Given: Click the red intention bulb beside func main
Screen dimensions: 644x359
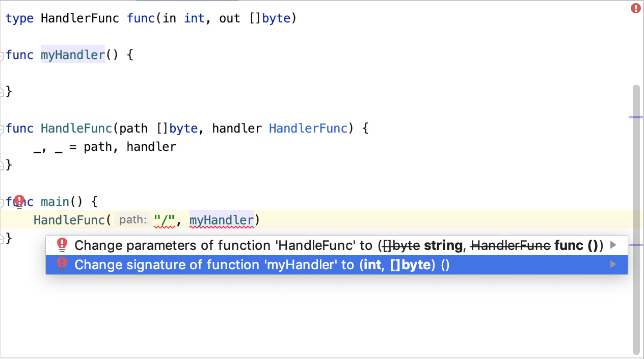Looking at the screenshot, I should coord(19,201).
